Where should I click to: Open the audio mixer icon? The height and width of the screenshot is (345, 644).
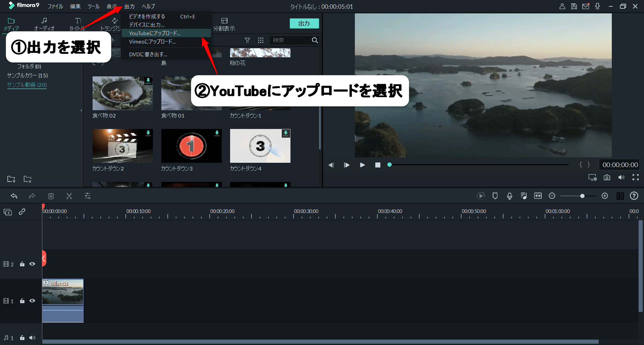(x=524, y=196)
